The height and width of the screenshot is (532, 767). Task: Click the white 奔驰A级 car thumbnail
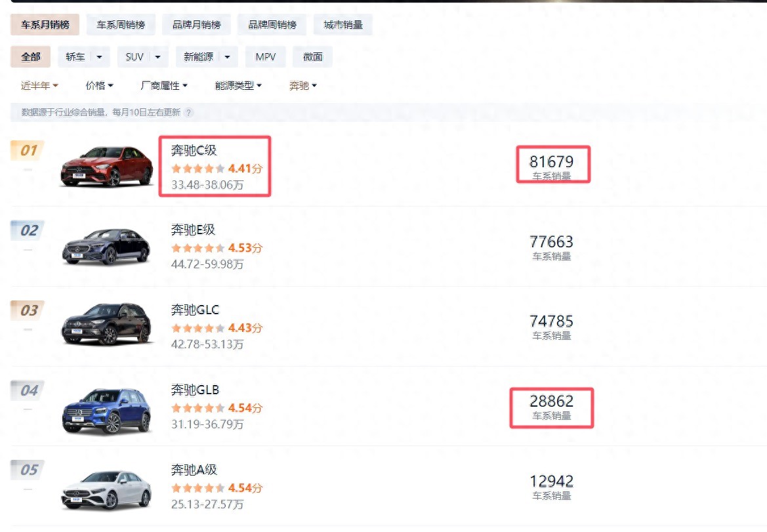107,490
